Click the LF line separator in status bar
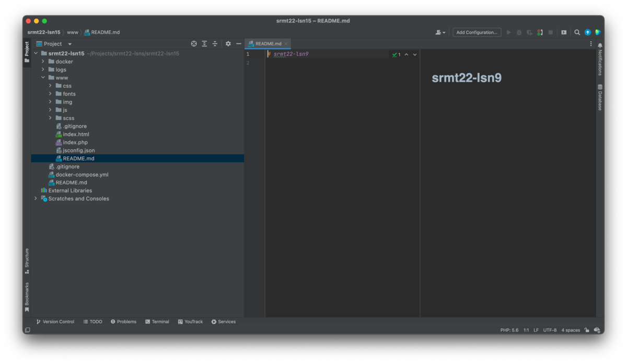 coord(536,330)
